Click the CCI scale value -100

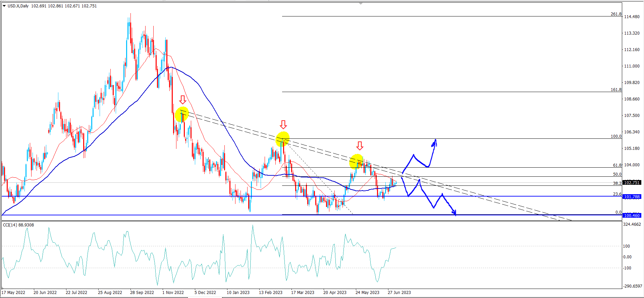point(627,268)
